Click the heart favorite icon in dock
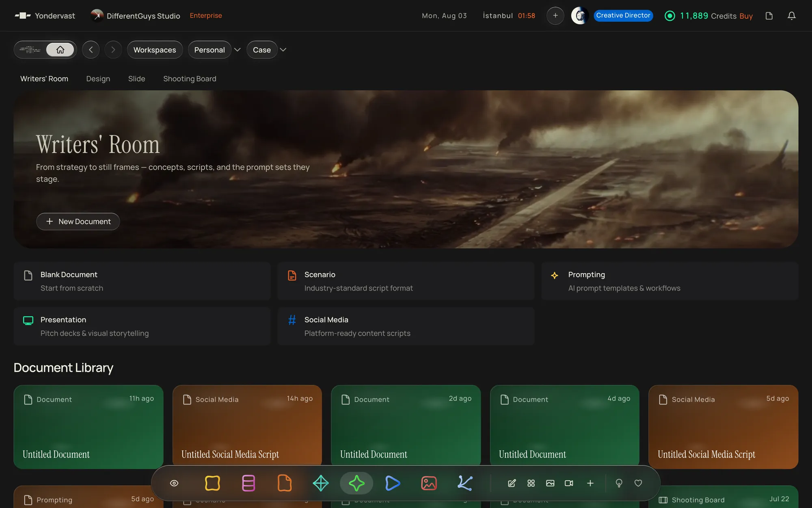 coord(638,483)
